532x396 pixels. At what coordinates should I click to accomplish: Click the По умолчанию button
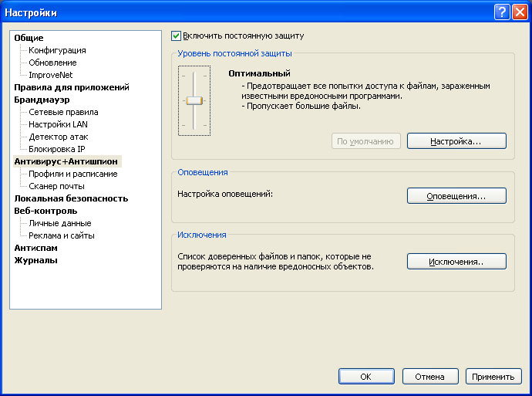365,141
